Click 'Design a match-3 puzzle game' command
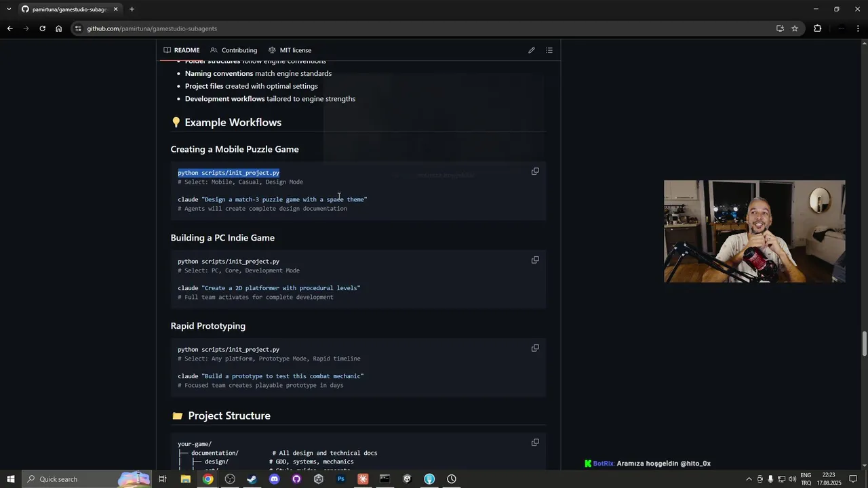The height and width of the screenshot is (488, 868). coord(273,200)
